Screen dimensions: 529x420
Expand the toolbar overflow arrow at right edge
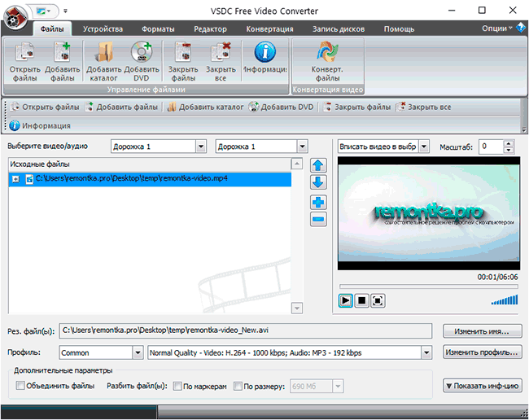[523, 130]
